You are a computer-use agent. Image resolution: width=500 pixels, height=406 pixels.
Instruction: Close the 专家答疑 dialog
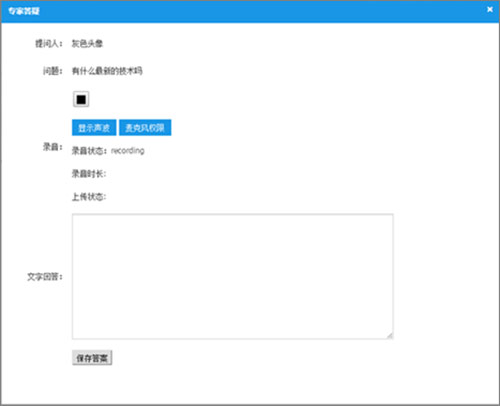pos(490,9)
